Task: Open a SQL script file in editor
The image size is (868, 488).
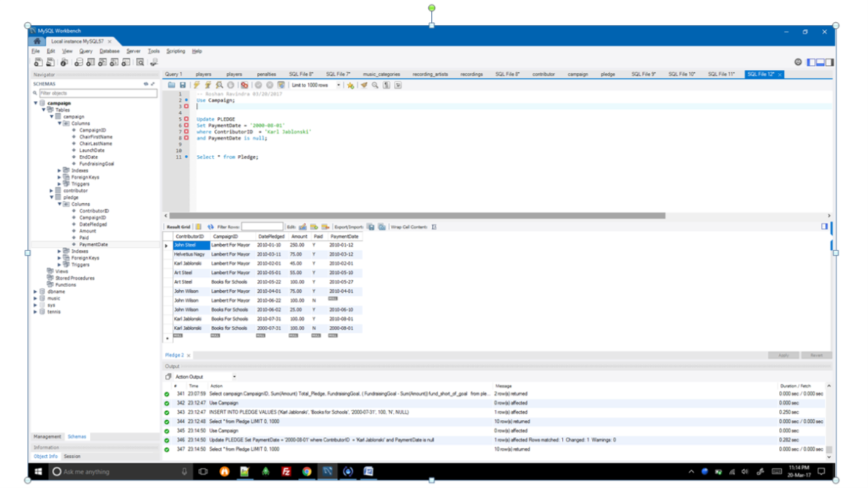Action: (x=172, y=85)
